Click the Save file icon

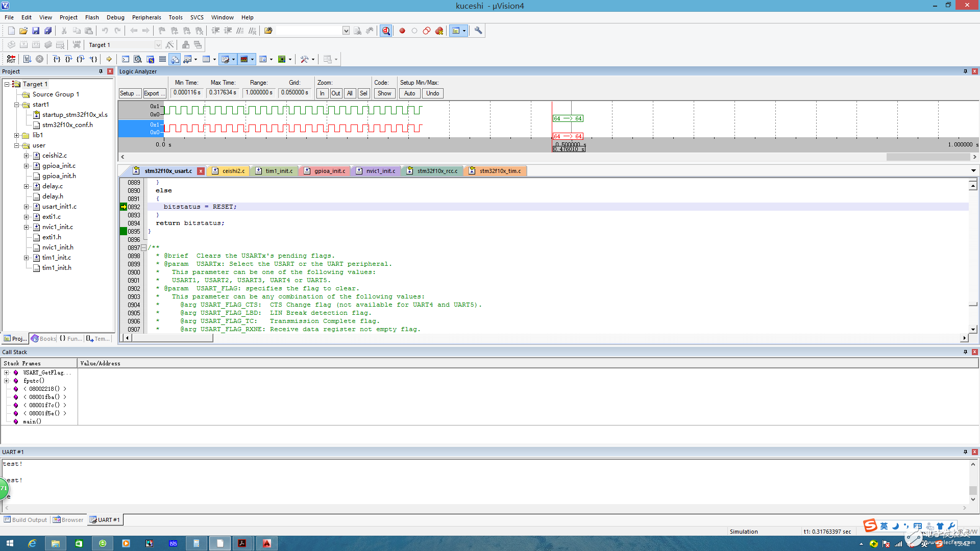pyautogui.click(x=36, y=31)
